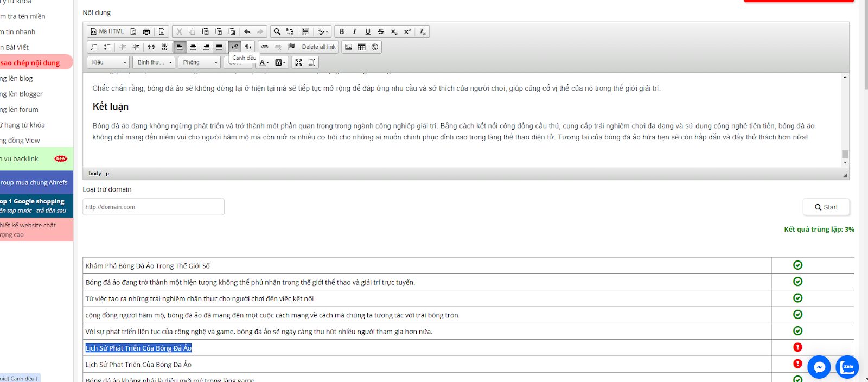This screenshot has width=868, height=382.
Task: Toggle strikethrough formatting
Action: click(x=381, y=31)
